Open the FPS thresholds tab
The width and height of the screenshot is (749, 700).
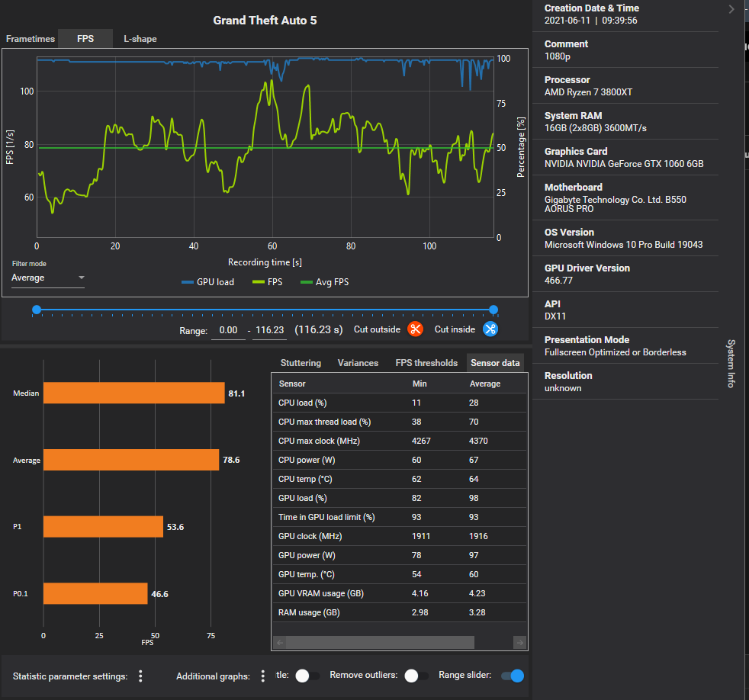click(x=426, y=363)
